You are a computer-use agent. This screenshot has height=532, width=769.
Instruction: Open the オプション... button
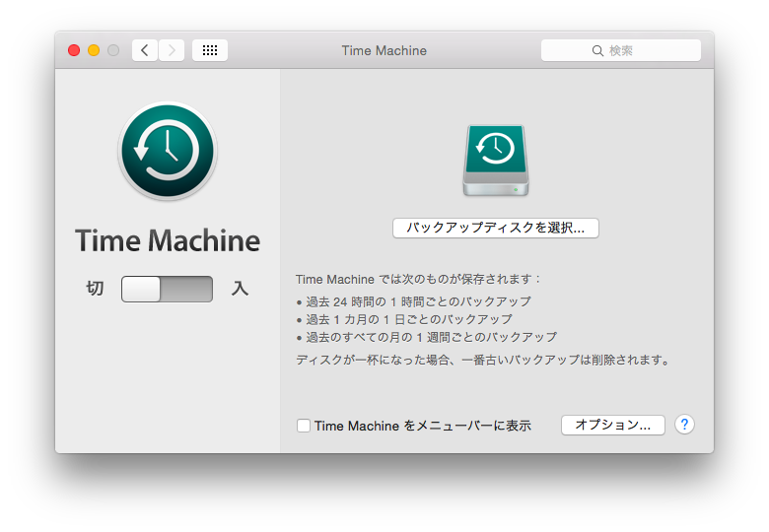click(x=613, y=425)
